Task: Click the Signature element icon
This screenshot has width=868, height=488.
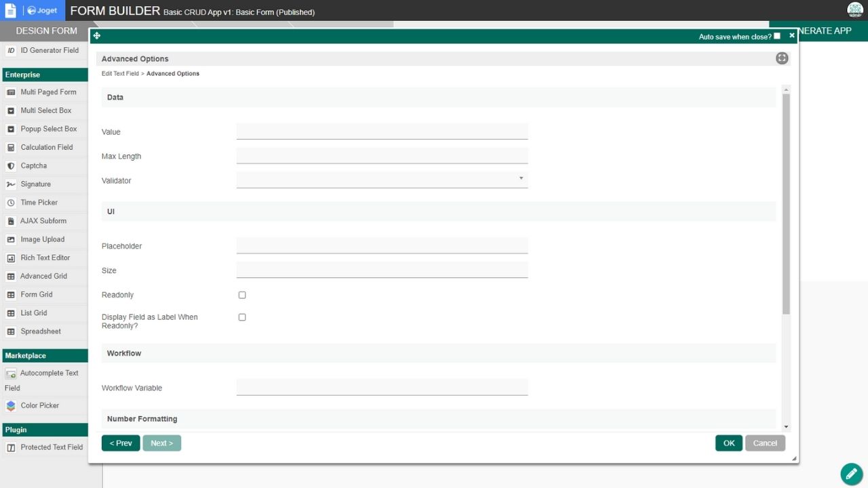Action: click(x=11, y=184)
